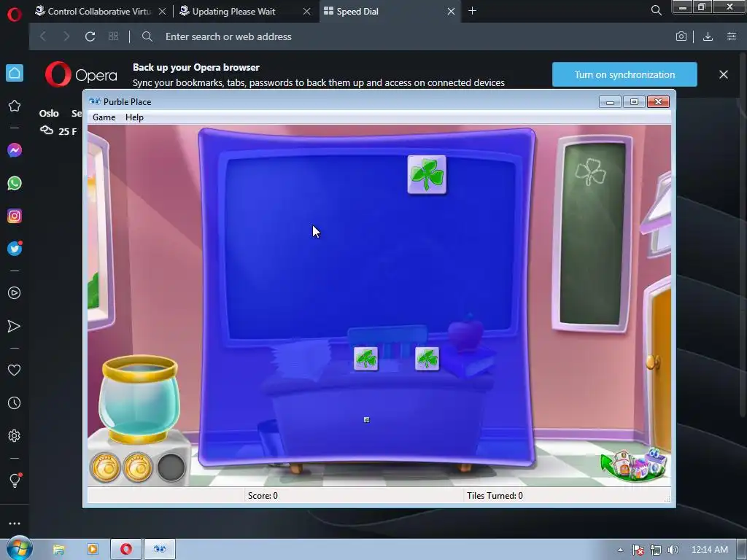The width and height of the screenshot is (747, 560).
Task: Open bookmarks star in Opera sidebar
Action: pyautogui.click(x=15, y=106)
